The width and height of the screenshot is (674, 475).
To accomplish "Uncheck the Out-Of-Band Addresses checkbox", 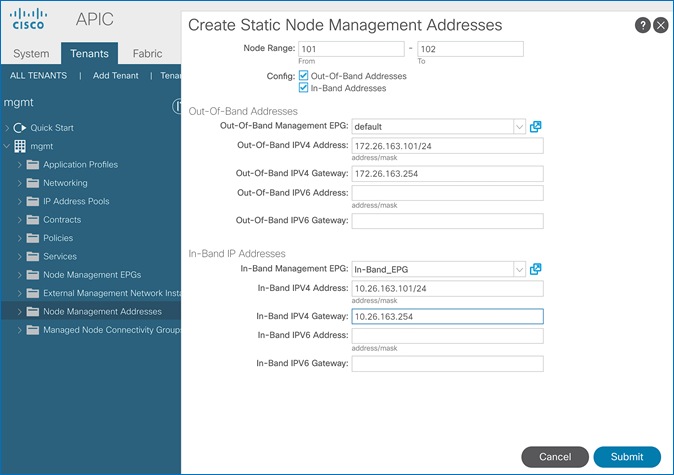I will (x=303, y=76).
